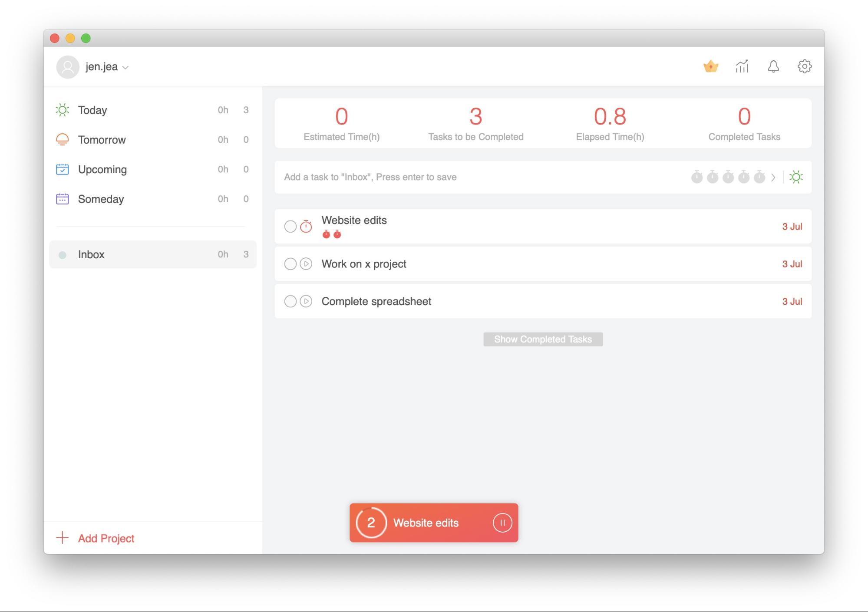Click the sun due-date icon in task input
Viewport: 868px width, 612px height.
796,177
